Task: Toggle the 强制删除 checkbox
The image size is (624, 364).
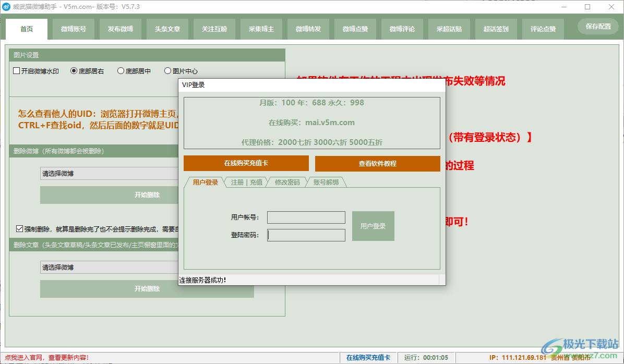Action: pos(19,229)
